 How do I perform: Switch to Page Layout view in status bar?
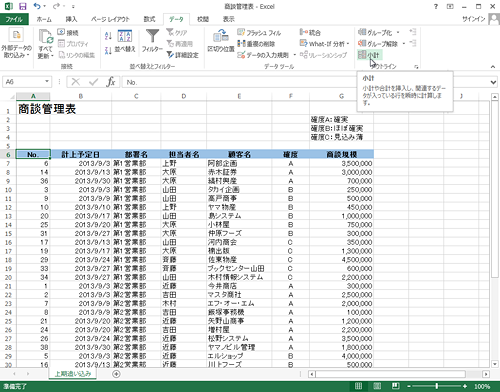pyautogui.click(x=377, y=386)
